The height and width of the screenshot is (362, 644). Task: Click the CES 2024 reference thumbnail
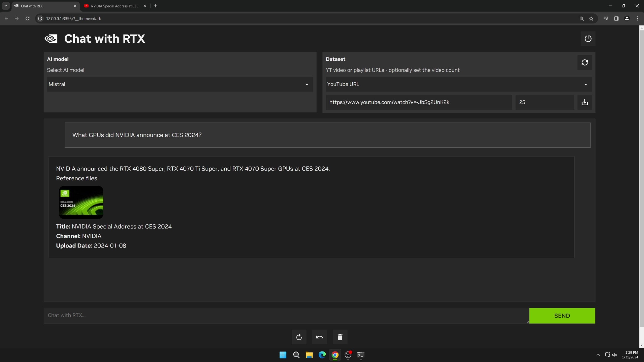pos(81,202)
